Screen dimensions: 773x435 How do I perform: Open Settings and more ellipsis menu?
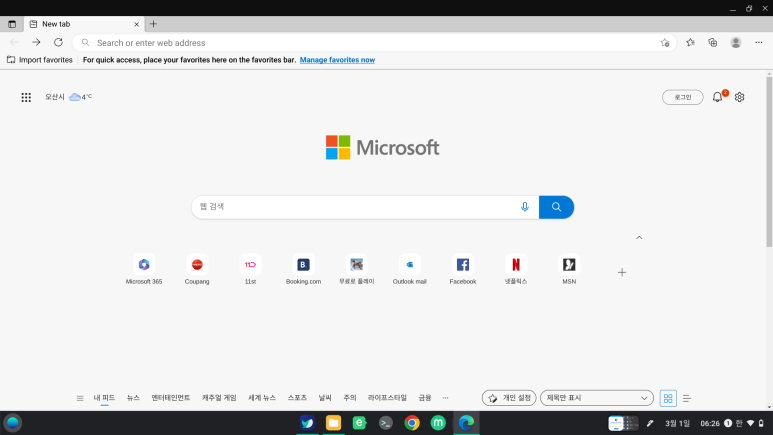pos(759,42)
